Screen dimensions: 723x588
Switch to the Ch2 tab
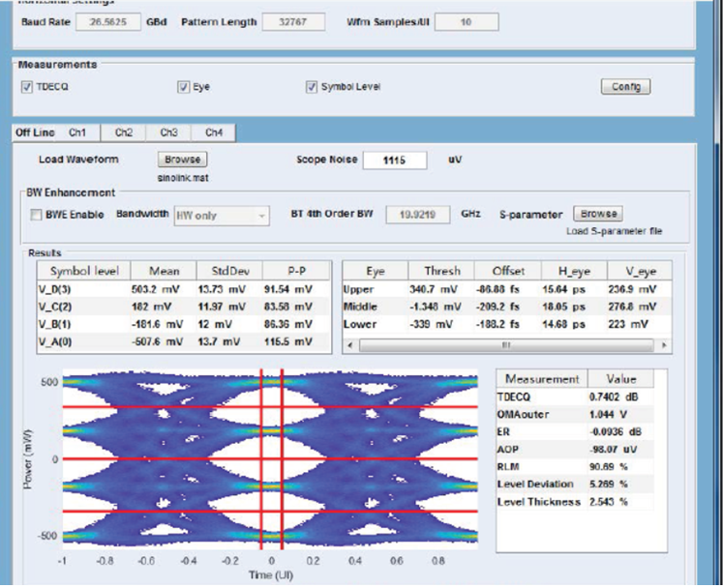click(x=124, y=132)
